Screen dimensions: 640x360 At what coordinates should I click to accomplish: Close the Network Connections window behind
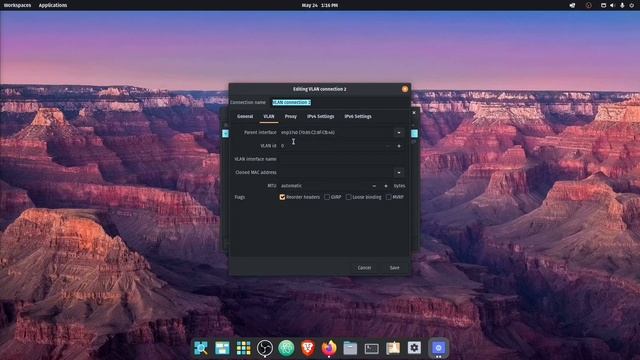tap(414, 113)
